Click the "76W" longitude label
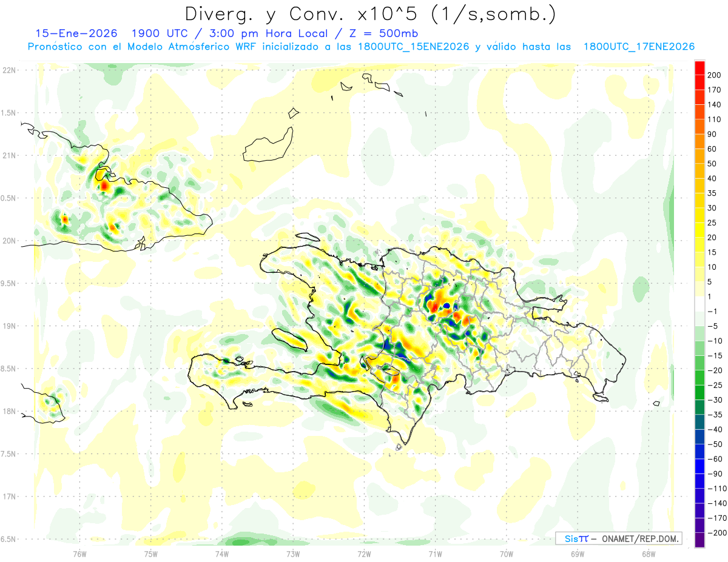The width and height of the screenshot is (728, 562). coord(80,554)
